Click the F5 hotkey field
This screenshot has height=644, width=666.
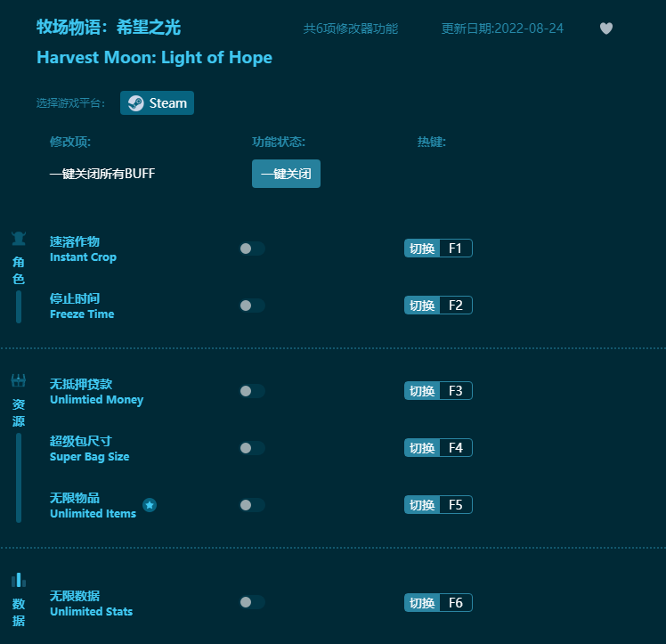[x=456, y=505]
